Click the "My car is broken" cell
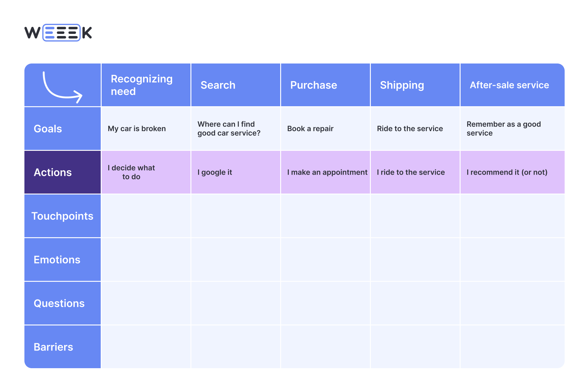This screenshot has height=392, width=586. (x=137, y=129)
